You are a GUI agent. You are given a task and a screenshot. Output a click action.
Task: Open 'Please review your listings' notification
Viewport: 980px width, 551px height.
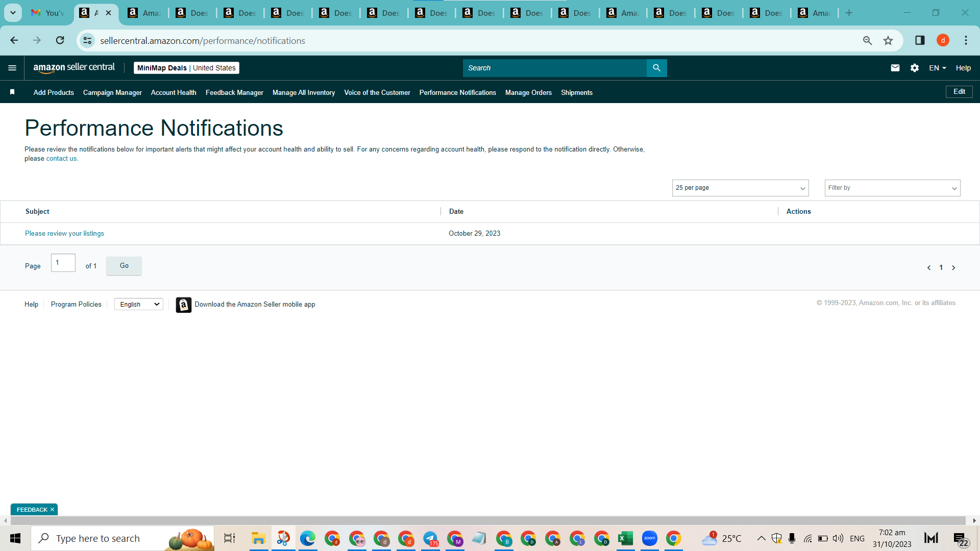click(64, 233)
